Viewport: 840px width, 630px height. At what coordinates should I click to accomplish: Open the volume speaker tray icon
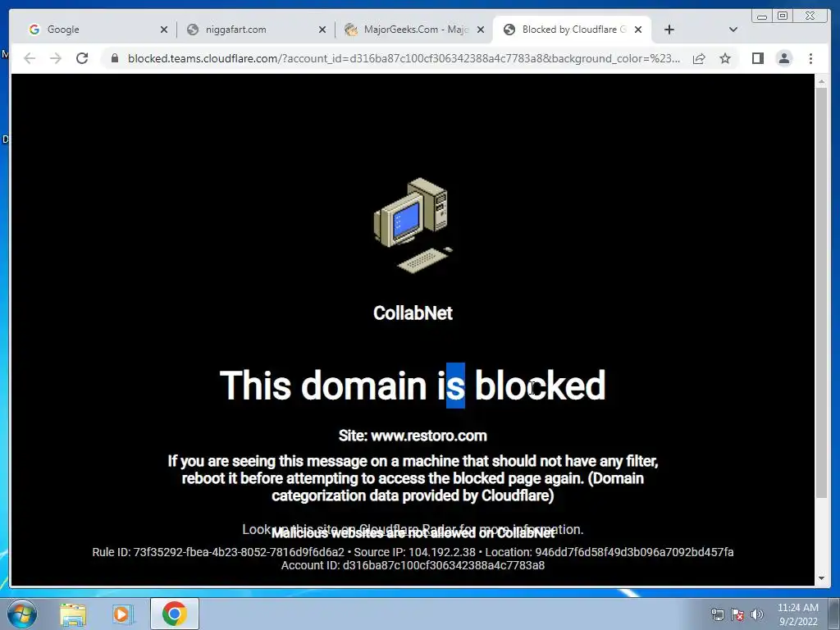[x=757, y=614]
